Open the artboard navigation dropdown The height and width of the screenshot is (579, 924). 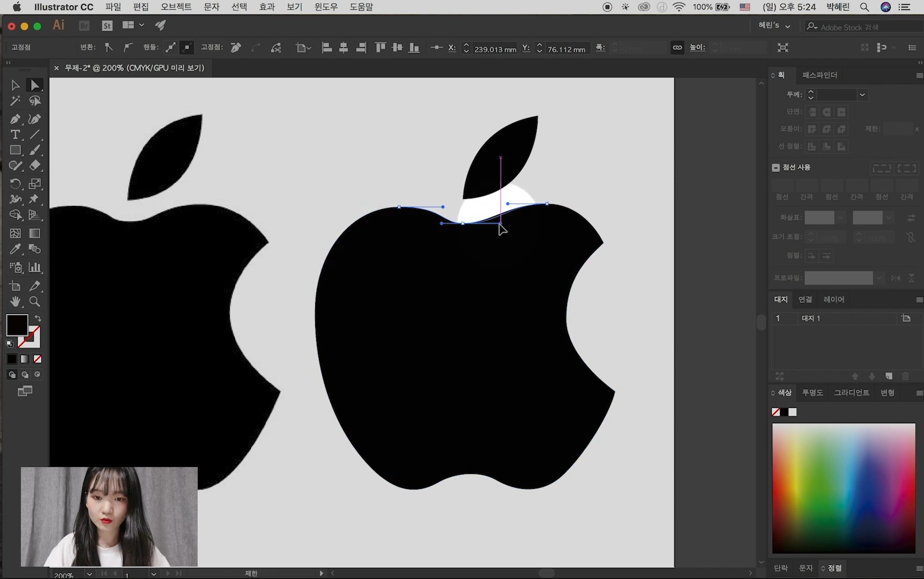153,574
